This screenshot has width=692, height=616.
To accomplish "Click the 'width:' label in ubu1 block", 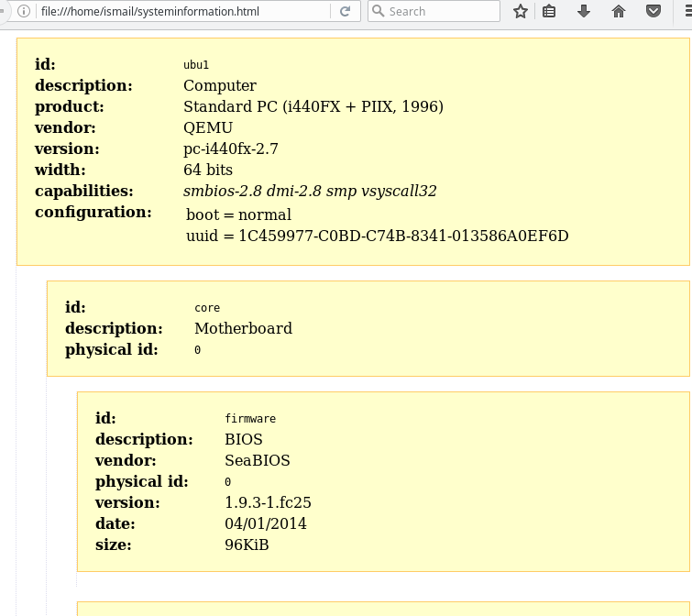I will coord(60,170).
